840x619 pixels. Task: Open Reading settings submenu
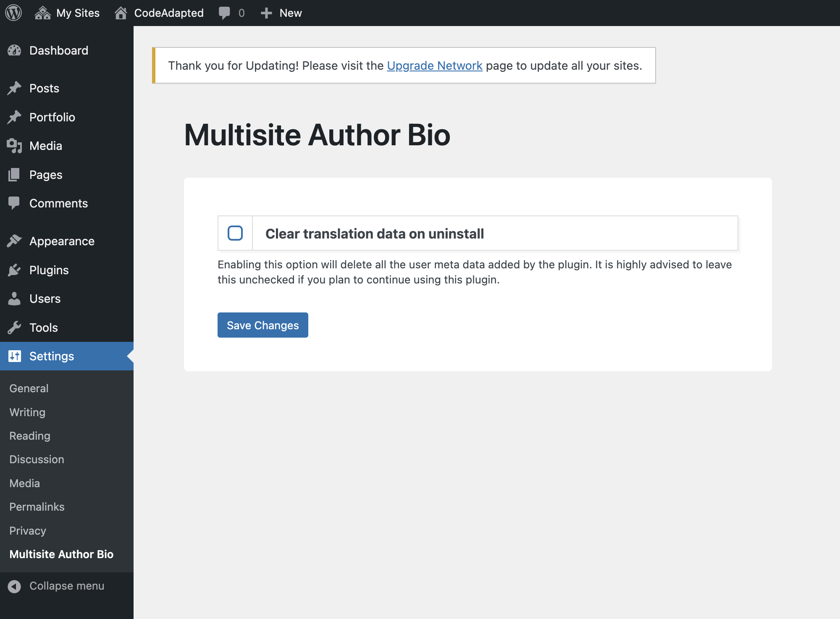[x=30, y=436]
